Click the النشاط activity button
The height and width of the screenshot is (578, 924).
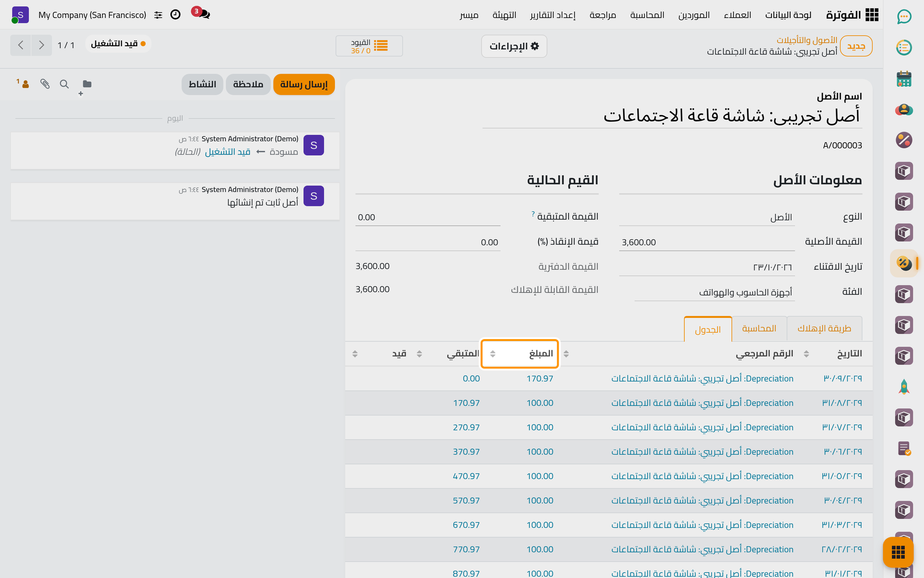click(x=202, y=84)
